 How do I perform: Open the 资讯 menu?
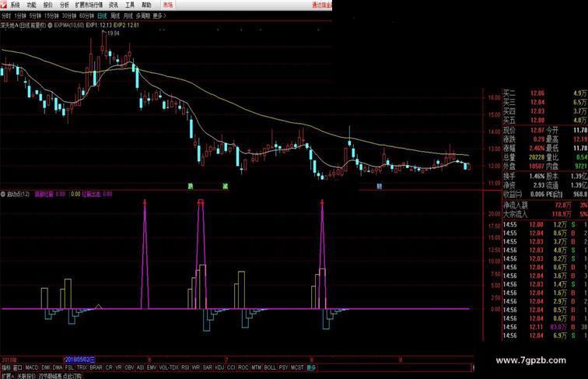click(114, 5)
